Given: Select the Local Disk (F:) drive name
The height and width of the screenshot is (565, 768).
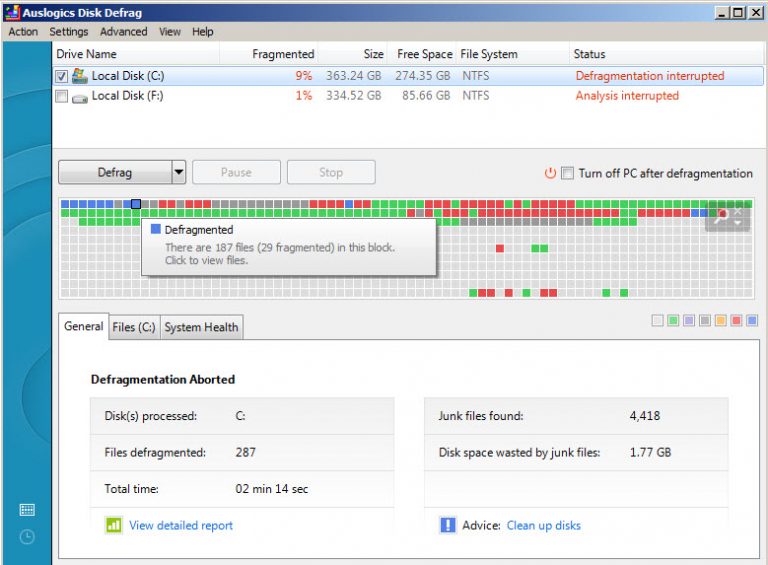Looking at the screenshot, I should tap(127, 95).
